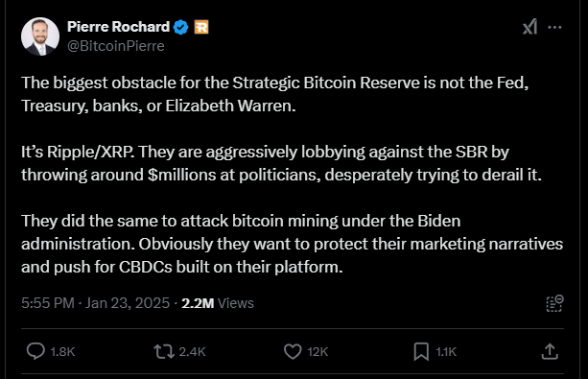Click the reader view icon beside Views
This screenshot has width=588, height=379.
(x=554, y=303)
